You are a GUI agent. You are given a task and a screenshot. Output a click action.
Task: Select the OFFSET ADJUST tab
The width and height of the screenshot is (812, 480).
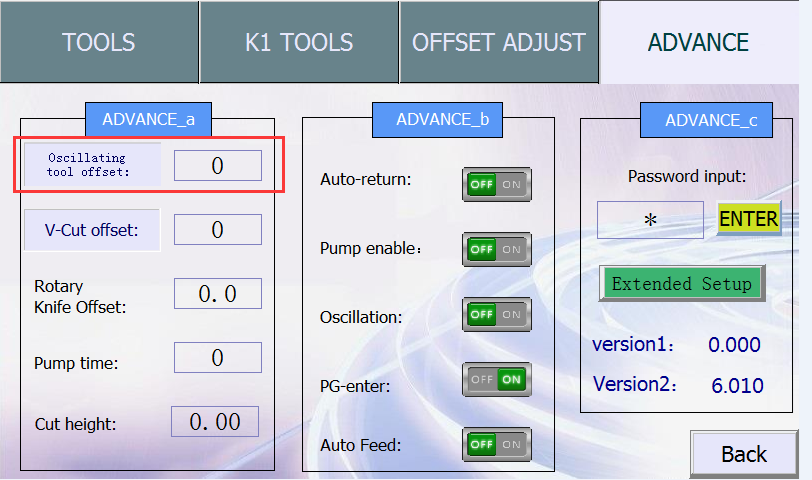[x=499, y=42]
